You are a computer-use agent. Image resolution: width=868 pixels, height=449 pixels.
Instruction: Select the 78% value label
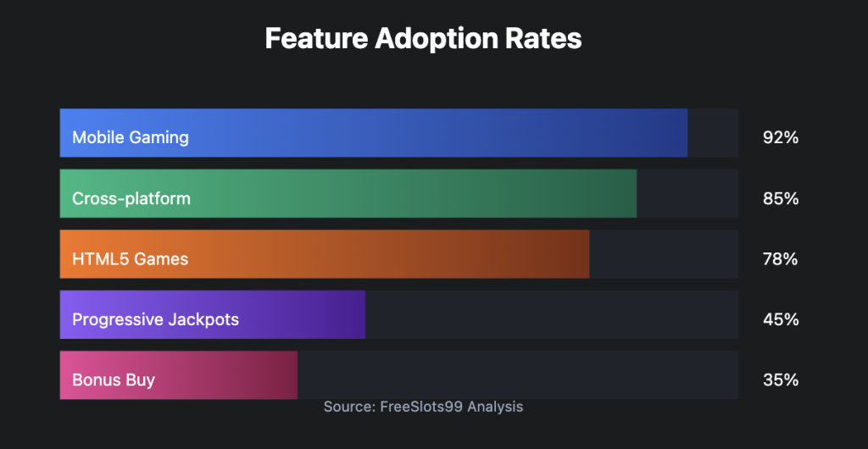point(781,258)
